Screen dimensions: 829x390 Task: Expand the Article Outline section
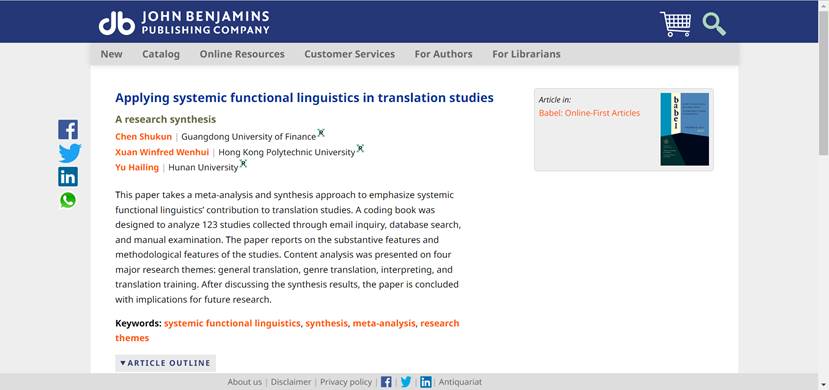tap(165, 363)
